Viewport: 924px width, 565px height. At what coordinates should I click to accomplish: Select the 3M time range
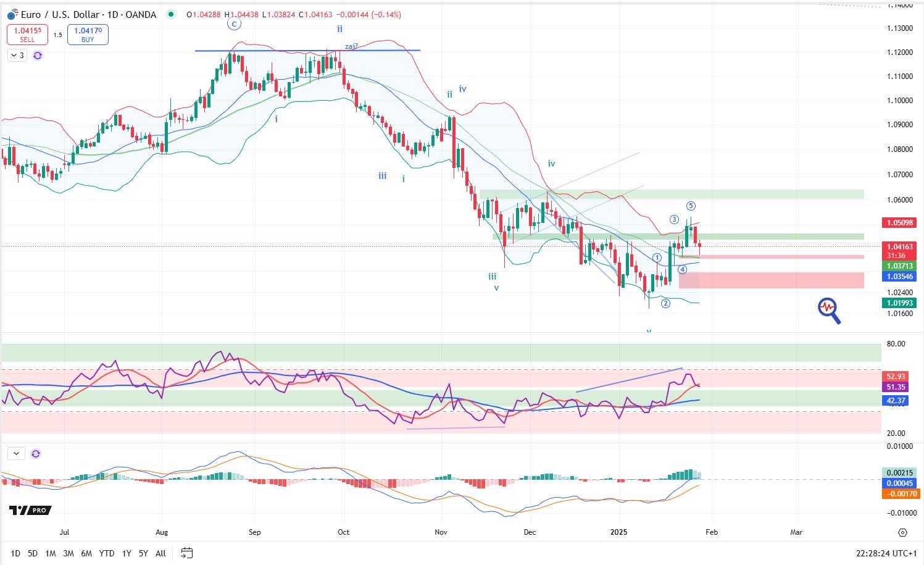tap(69, 553)
